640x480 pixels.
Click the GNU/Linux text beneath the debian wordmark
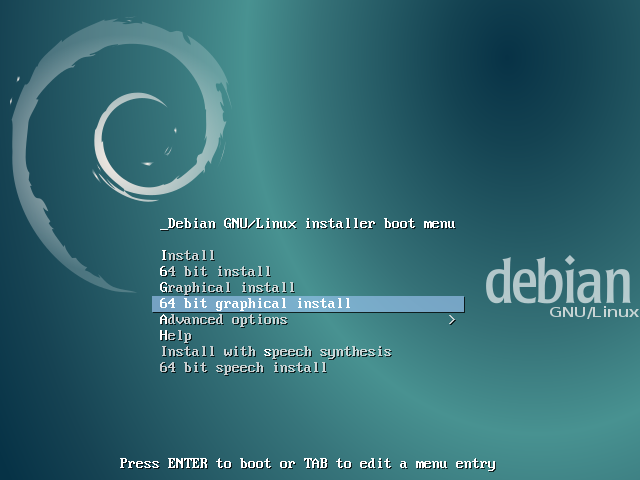[593, 313]
